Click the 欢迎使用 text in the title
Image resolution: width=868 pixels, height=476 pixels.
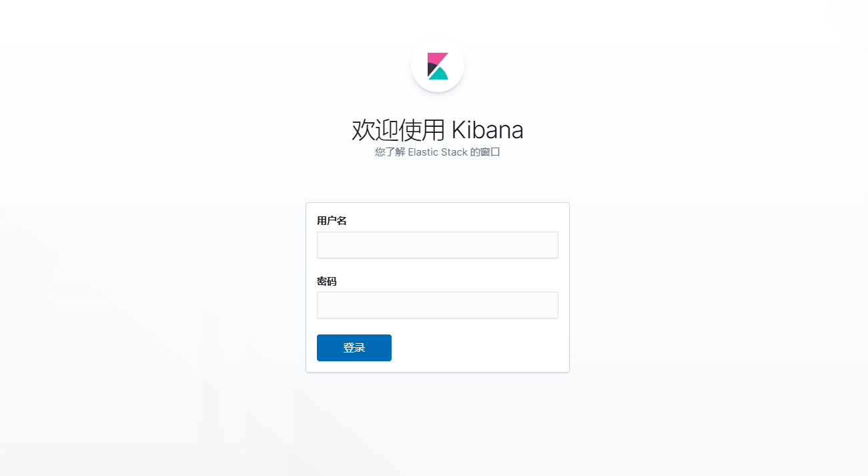point(398,130)
